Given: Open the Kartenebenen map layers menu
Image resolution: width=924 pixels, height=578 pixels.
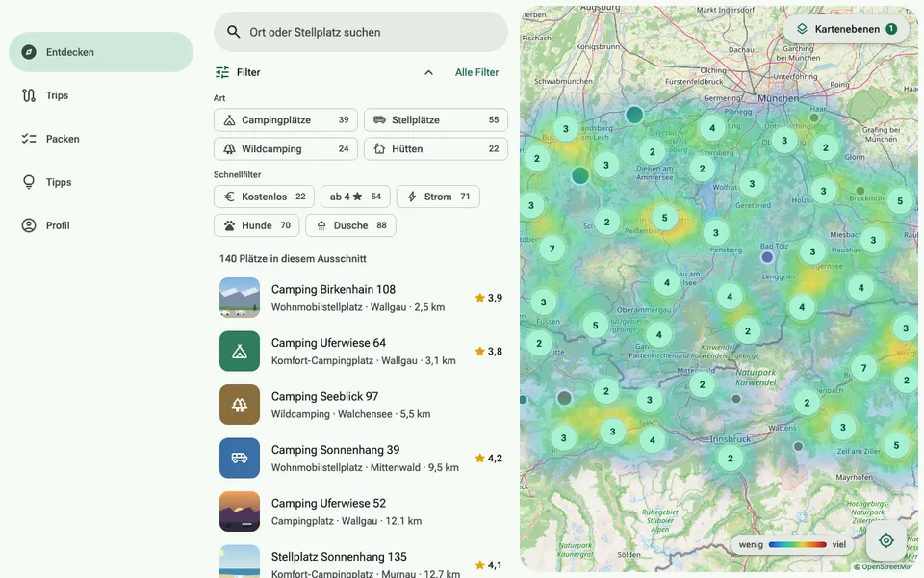Looking at the screenshot, I should click(x=846, y=29).
